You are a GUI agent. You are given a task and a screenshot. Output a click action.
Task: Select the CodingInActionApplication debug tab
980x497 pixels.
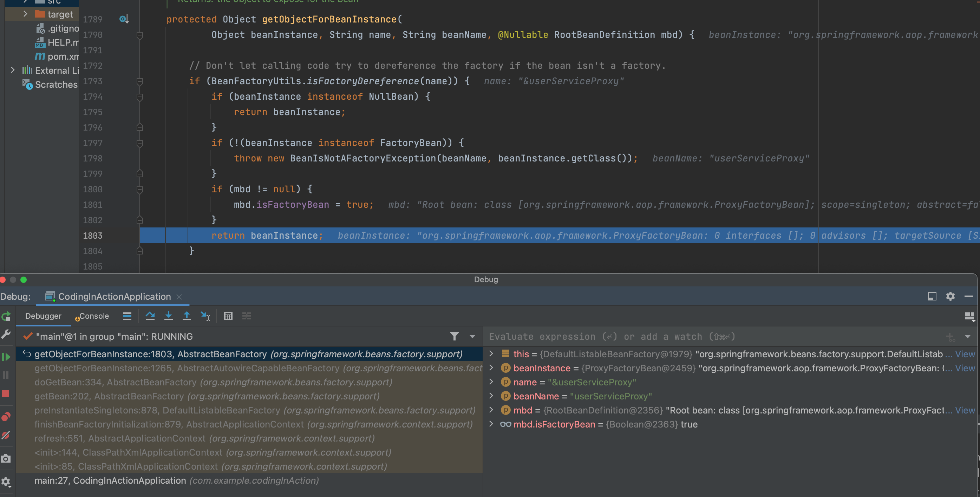point(114,297)
